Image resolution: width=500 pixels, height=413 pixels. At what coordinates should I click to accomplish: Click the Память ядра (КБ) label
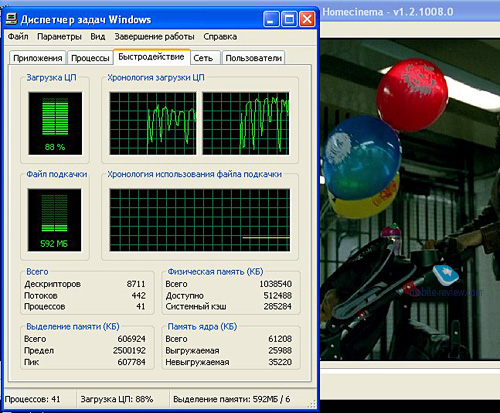point(202,326)
